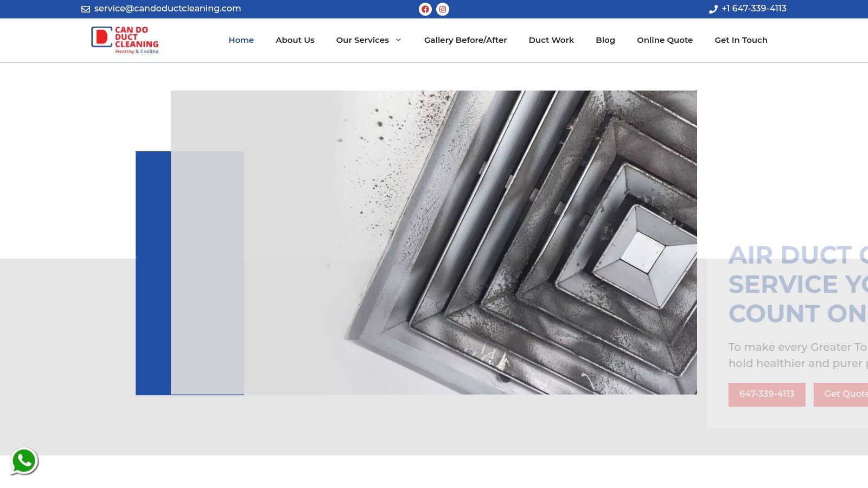The height and width of the screenshot is (488, 868).
Task: Open the Our Services menu
Action: 362,40
